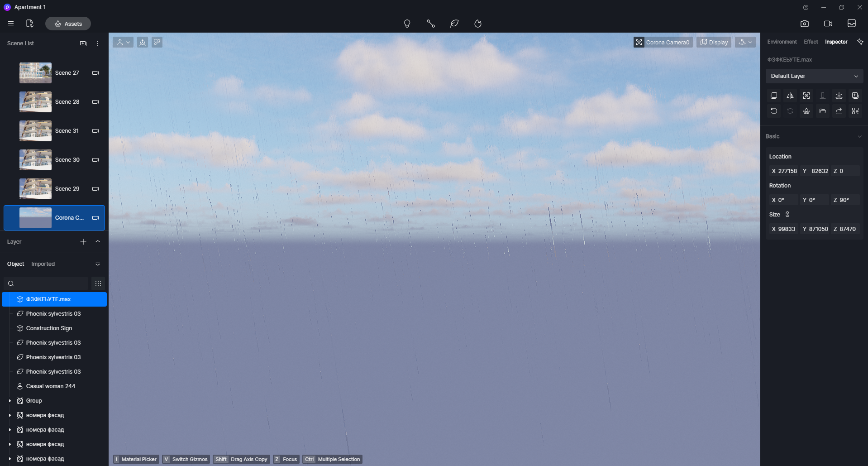Image resolution: width=868 pixels, height=466 pixels.
Task: Click the import file icon
Action: 30,24
